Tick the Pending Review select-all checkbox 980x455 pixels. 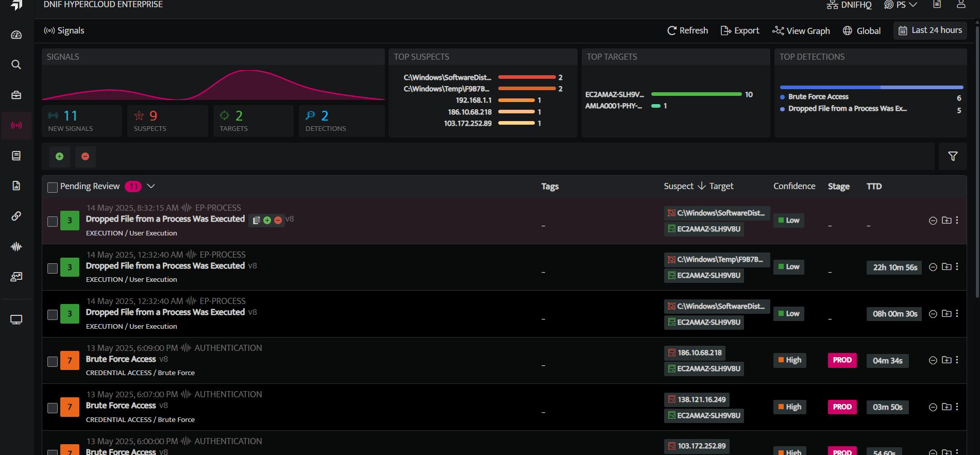pyautogui.click(x=53, y=187)
